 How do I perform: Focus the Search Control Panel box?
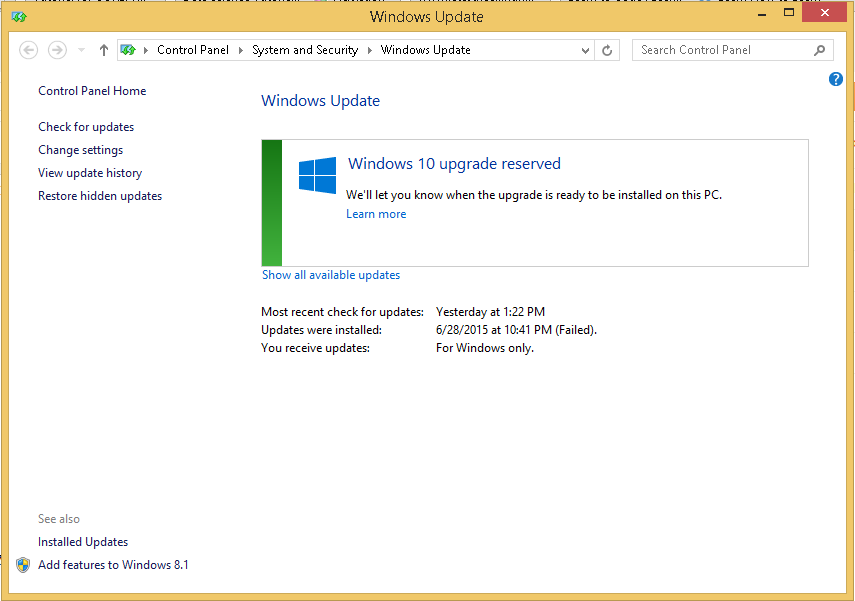732,50
